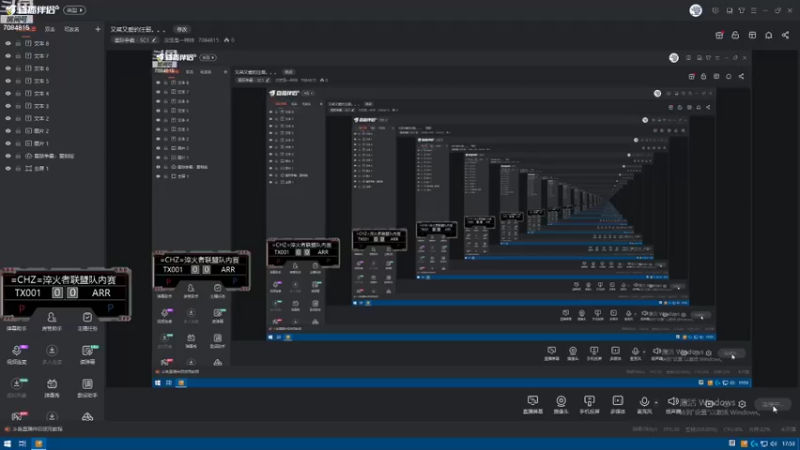Open the tool with the green badge in the second row

click(x=87, y=355)
